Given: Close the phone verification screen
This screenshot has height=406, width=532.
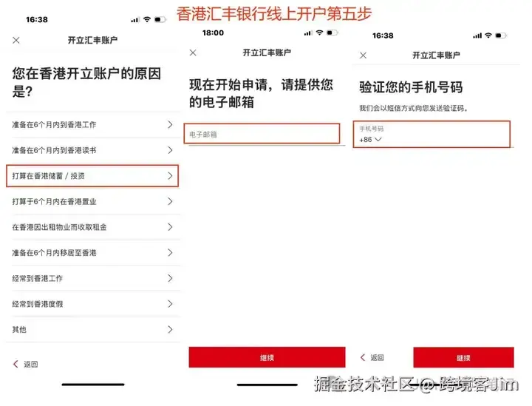Looking at the screenshot, I should (363, 55).
